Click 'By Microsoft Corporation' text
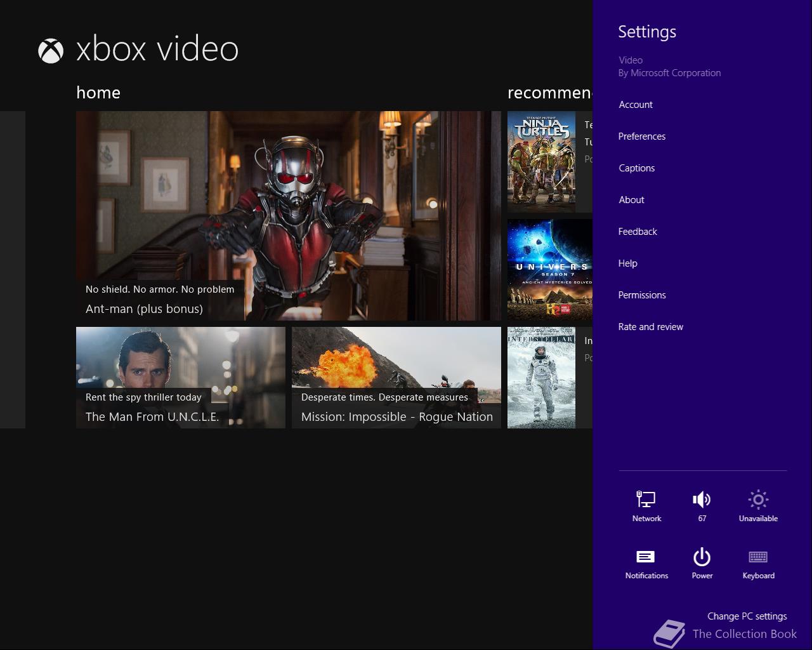This screenshot has height=650, width=812. [669, 73]
